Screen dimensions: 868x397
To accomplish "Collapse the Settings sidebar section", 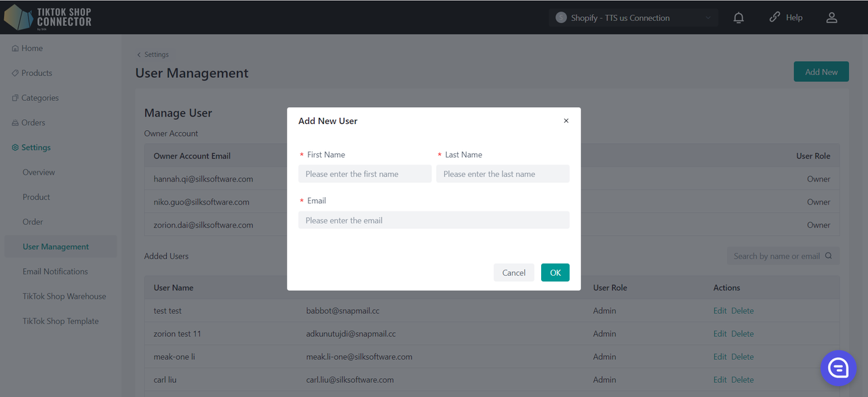I will [x=35, y=148].
